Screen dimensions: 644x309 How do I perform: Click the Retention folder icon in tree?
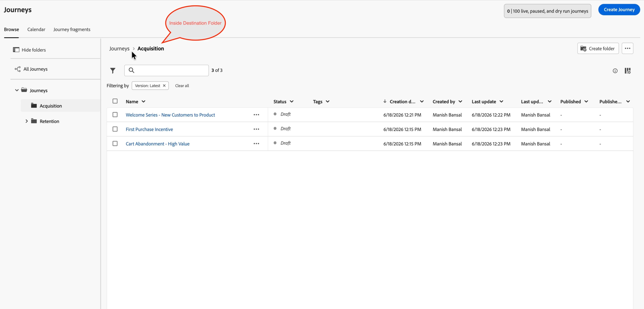coord(34,121)
